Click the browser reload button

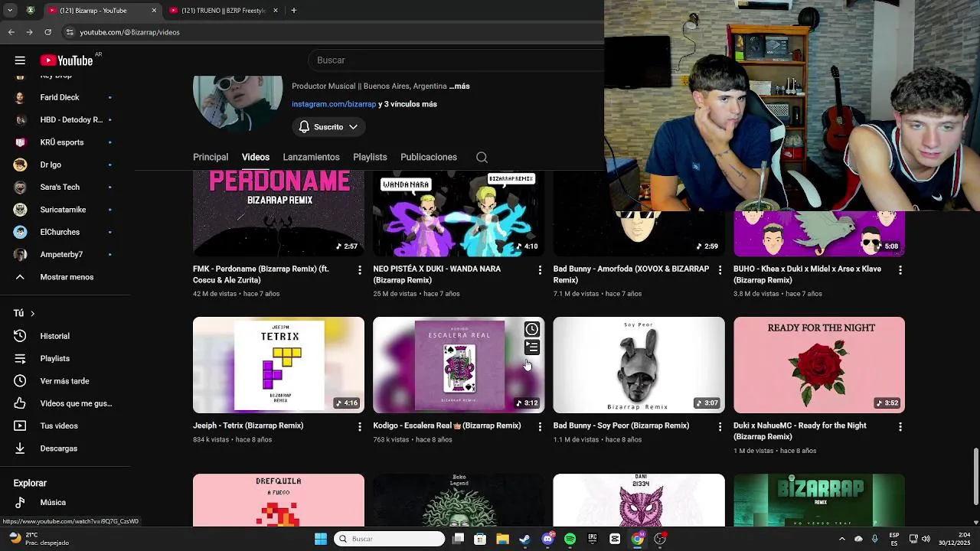pos(47,32)
